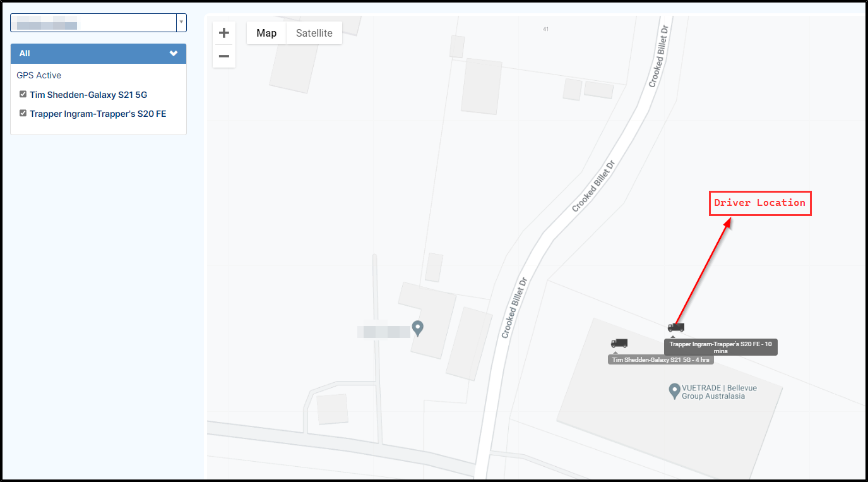
Task: Click Trapper Ingram 10 mins map label
Action: click(721, 347)
